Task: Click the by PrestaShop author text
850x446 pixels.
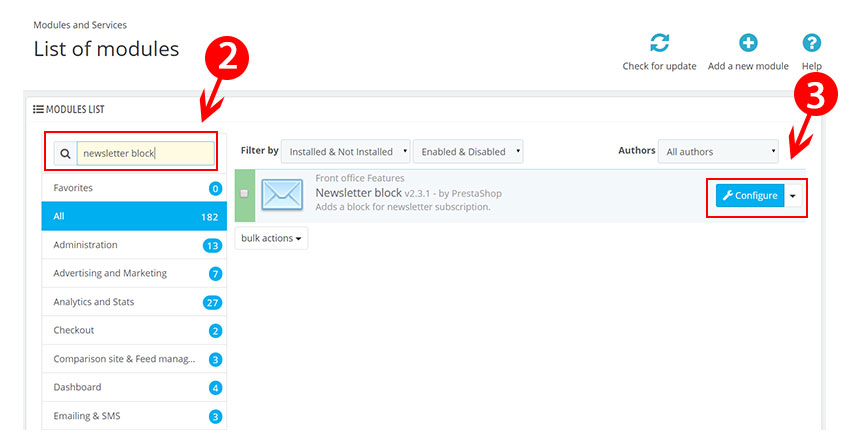Action: point(470,193)
